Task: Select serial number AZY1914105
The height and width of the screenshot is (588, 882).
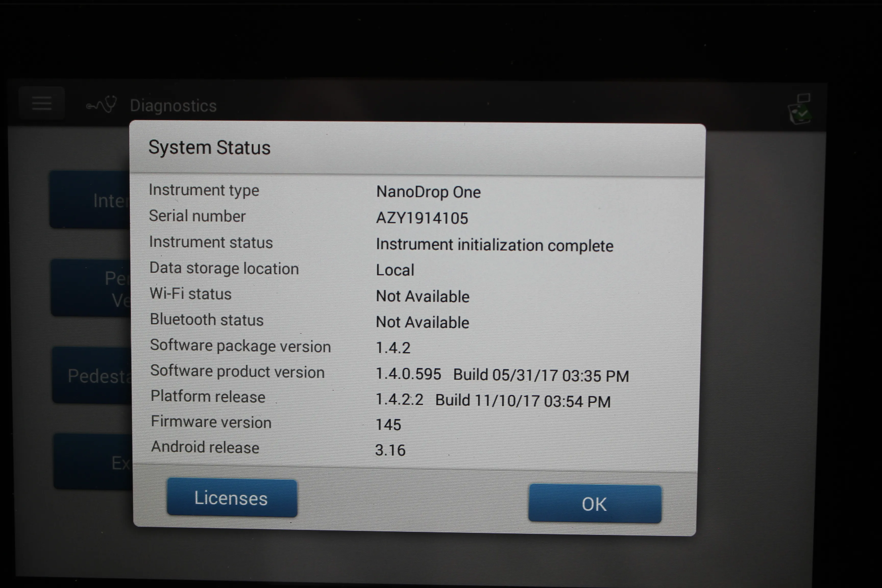Action: pos(422,218)
